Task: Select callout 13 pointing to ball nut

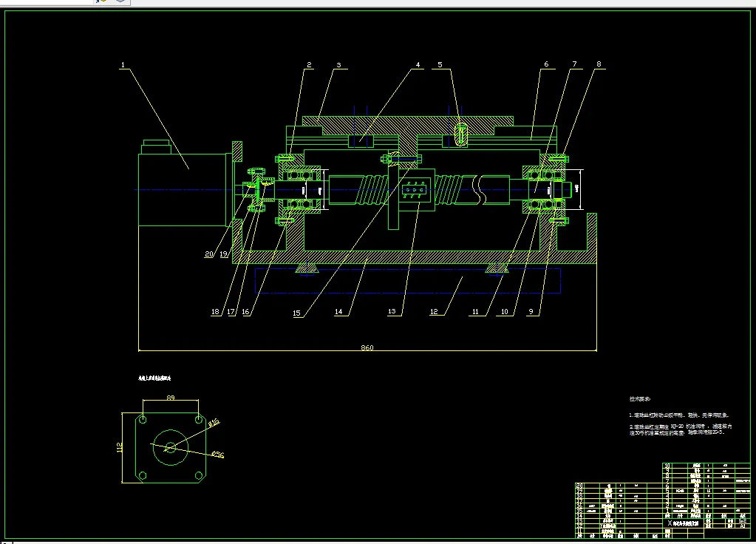Action: click(x=392, y=312)
